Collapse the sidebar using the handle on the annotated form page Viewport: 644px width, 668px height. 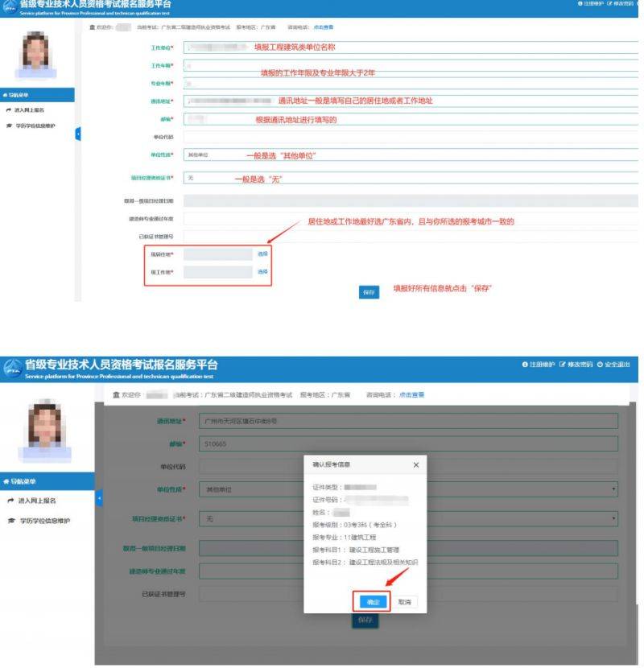coord(78,134)
